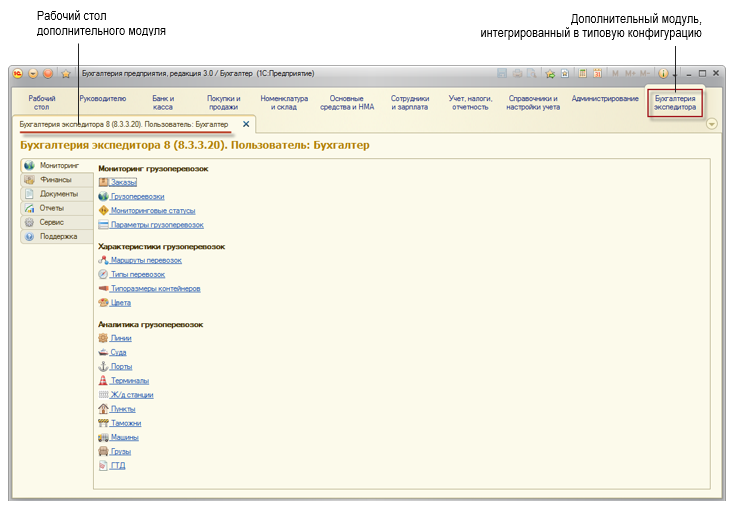Open the Линии link
The image size is (732, 507).
coord(121,338)
